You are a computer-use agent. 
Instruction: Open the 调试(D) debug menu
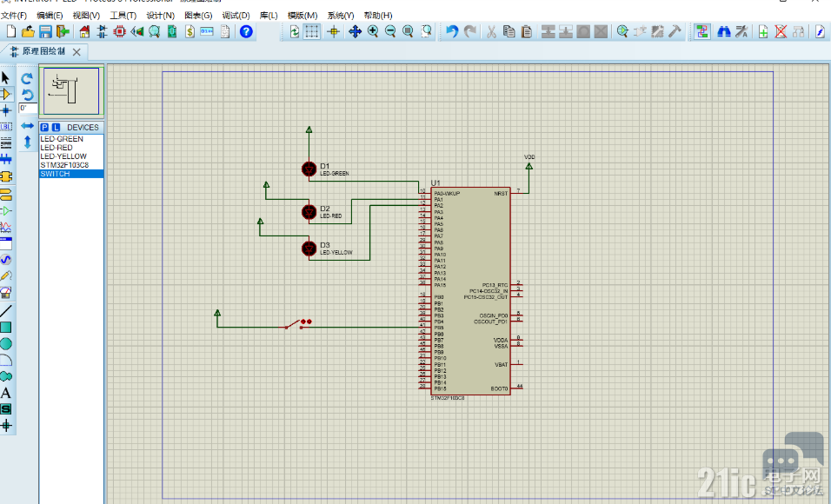point(236,16)
